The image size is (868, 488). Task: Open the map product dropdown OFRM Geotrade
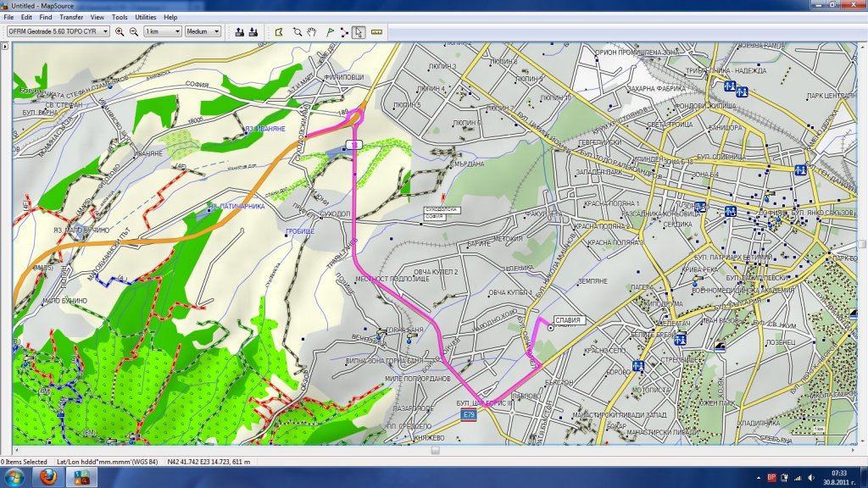tap(58, 31)
